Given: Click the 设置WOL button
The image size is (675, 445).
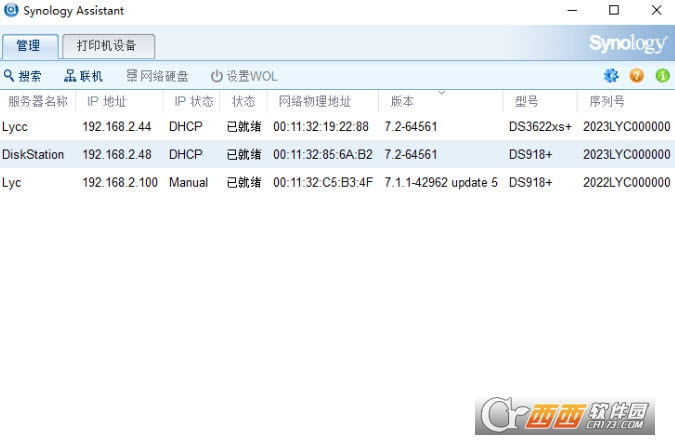Looking at the screenshot, I should click(244, 76).
